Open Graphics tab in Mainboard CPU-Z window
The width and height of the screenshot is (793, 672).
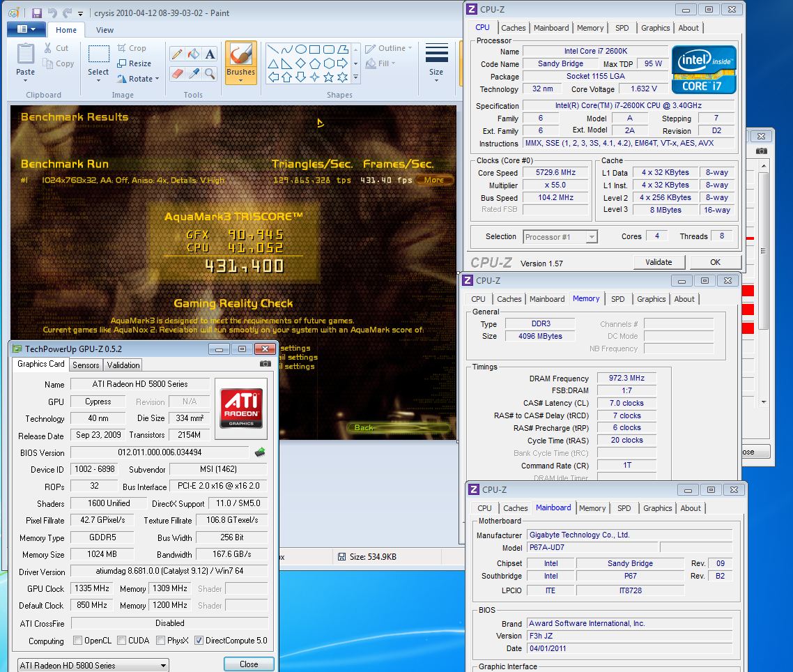657,509
